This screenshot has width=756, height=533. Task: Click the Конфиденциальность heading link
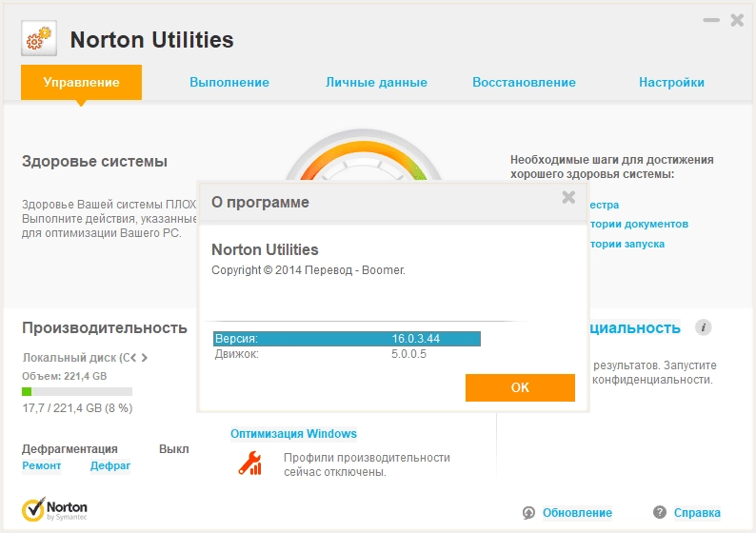pos(635,327)
